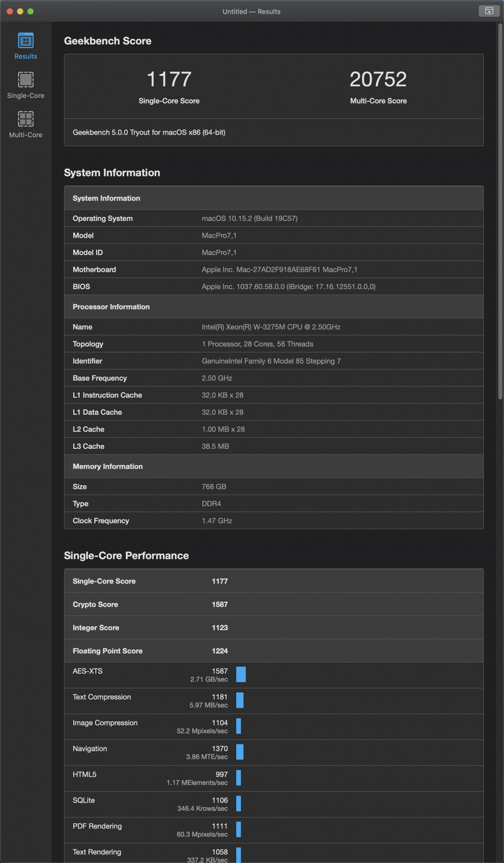Click the Identifier value GenuineIntel Family 6
The image size is (504, 863).
pos(271,361)
